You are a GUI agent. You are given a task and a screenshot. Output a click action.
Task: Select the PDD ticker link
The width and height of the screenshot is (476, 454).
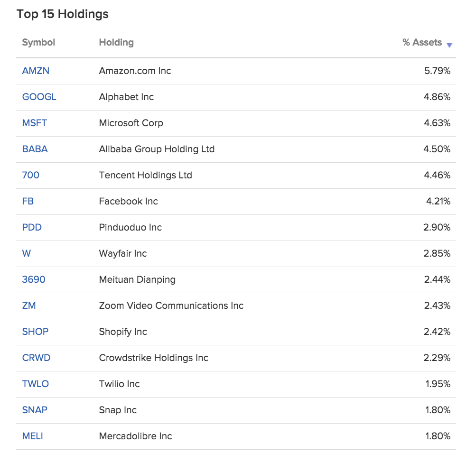coord(32,227)
